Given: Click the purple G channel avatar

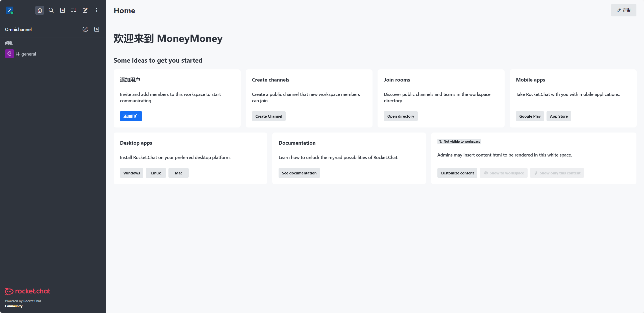Looking at the screenshot, I should (9, 54).
